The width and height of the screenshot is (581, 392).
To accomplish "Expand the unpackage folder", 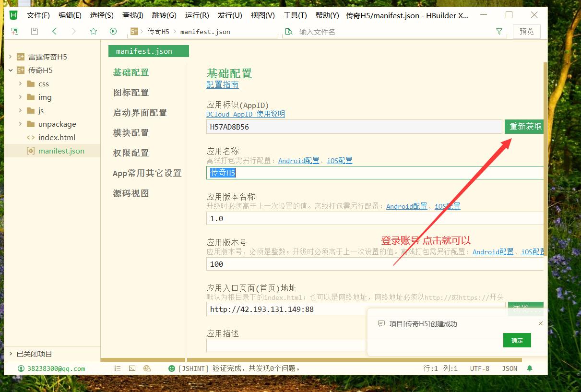I will [20, 124].
